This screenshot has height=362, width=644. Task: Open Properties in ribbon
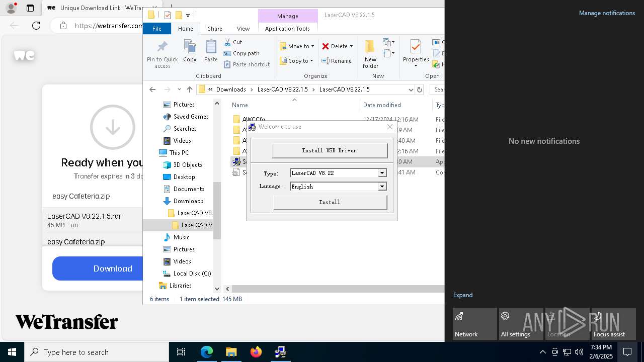click(416, 54)
